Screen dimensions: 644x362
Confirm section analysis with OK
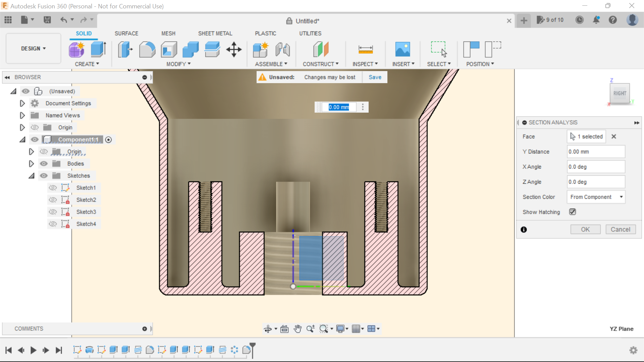click(585, 229)
